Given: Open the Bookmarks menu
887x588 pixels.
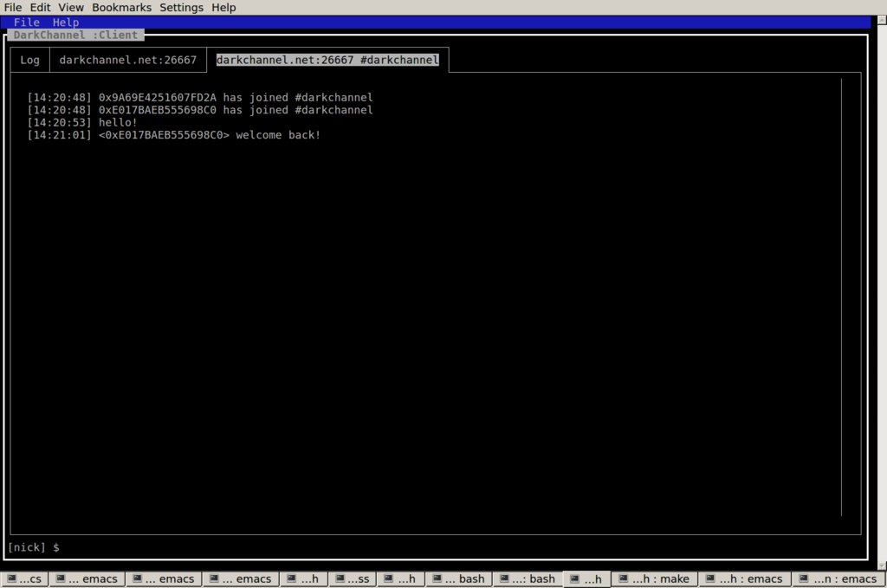Looking at the screenshot, I should 121,7.
